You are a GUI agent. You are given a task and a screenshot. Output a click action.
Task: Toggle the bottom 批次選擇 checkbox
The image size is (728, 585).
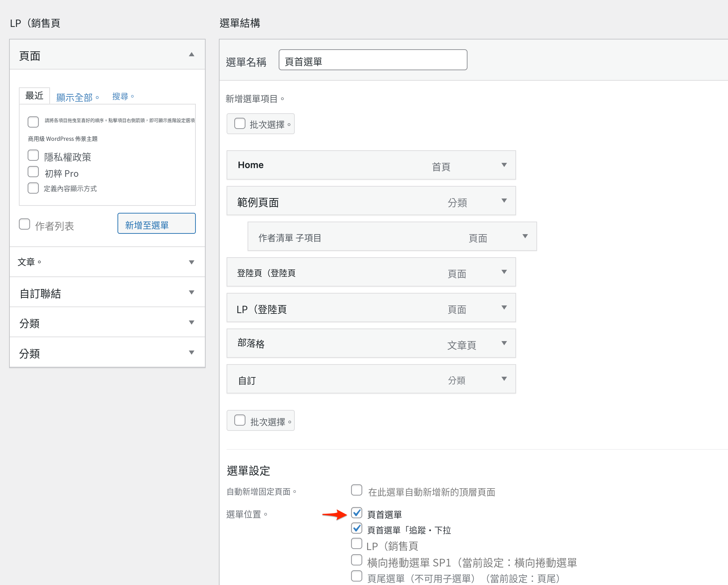(240, 420)
